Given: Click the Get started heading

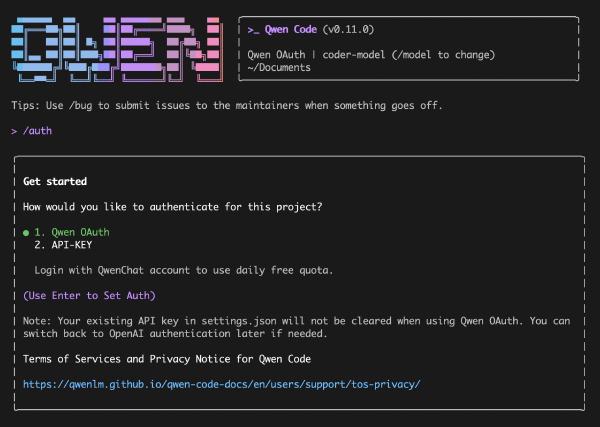Looking at the screenshot, I should coord(55,181).
